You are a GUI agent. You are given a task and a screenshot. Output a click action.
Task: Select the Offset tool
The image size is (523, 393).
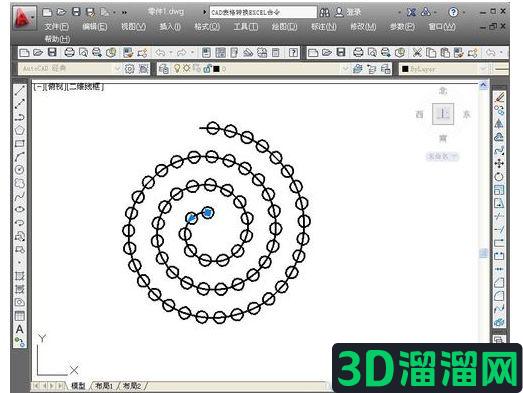click(x=499, y=137)
